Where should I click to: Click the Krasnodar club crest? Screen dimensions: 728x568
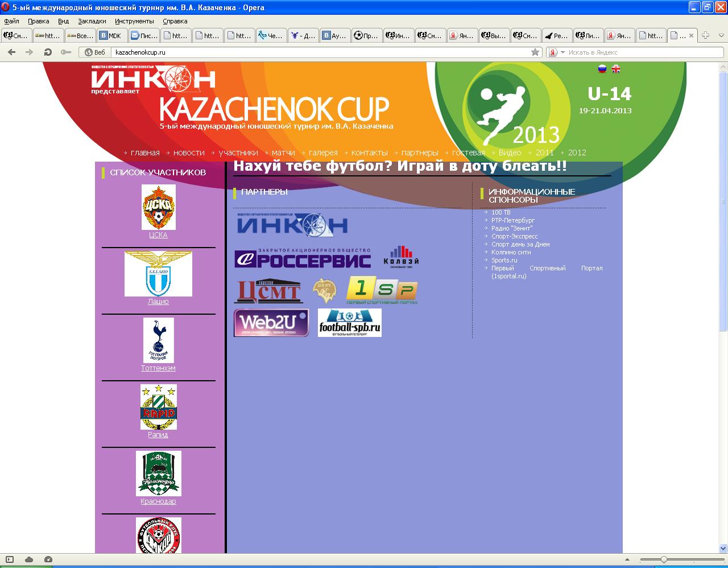pyautogui.click(x=158, y=474)
